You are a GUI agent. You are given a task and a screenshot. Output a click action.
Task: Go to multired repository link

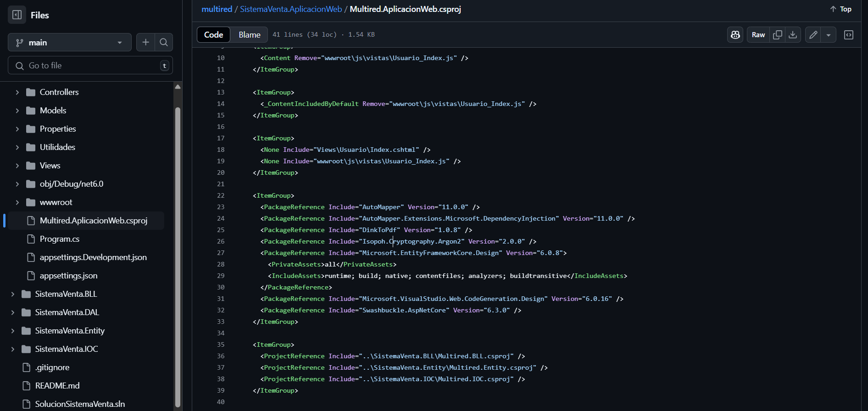point(217,9)
